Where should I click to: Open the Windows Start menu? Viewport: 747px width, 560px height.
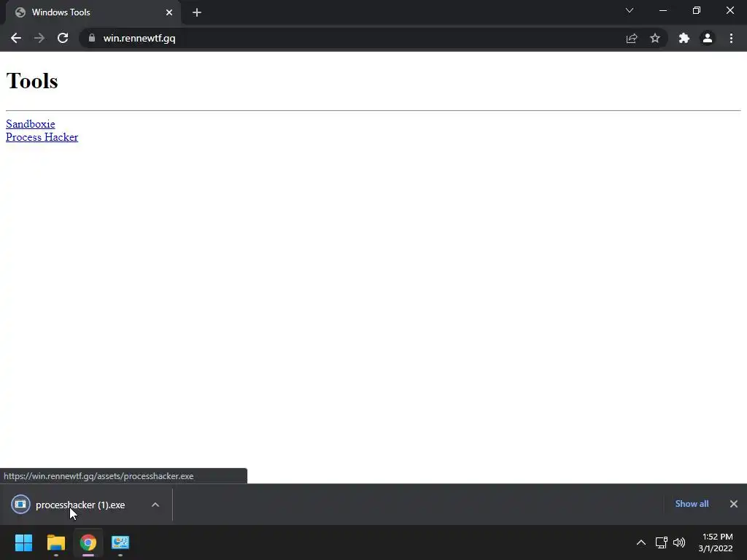coord(23,542)
